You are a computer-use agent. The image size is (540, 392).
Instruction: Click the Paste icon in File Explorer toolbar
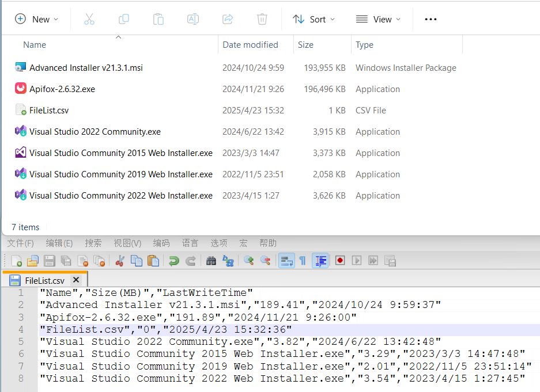158,19
